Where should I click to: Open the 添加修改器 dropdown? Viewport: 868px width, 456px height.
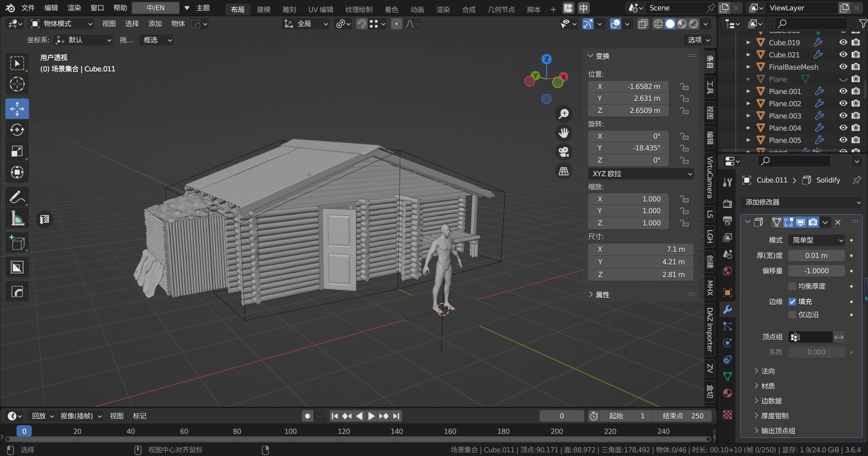point(802,202)
